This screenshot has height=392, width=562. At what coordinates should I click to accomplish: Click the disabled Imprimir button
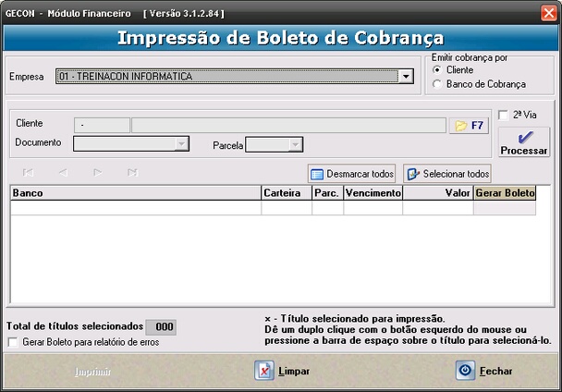(x=92, y=372)
